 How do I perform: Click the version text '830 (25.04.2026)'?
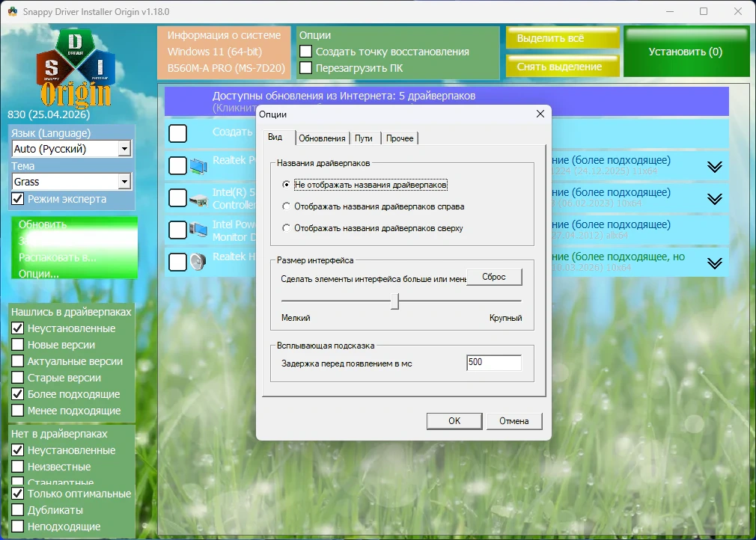(49, 114)
